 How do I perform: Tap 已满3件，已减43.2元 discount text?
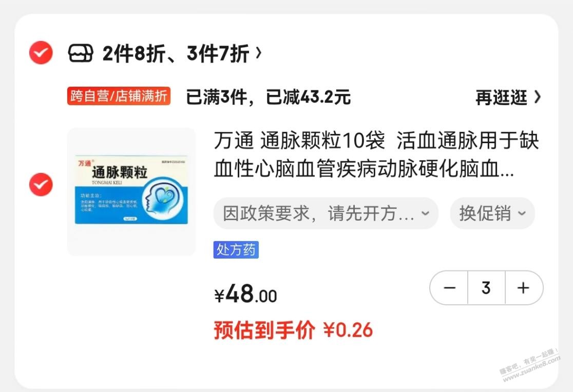pyautogui.click(x=268, y=97)
